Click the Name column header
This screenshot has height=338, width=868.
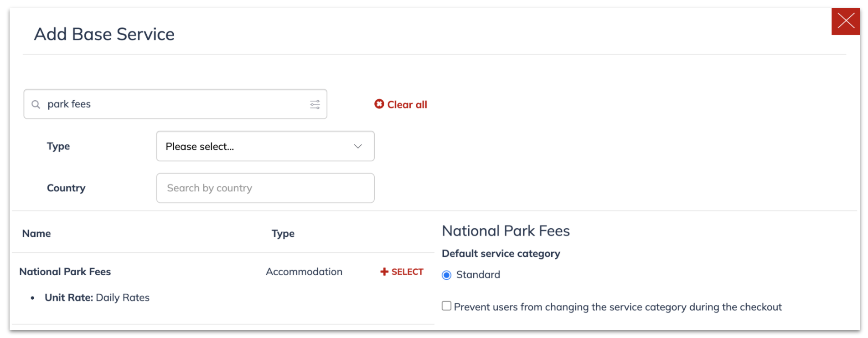36,234
